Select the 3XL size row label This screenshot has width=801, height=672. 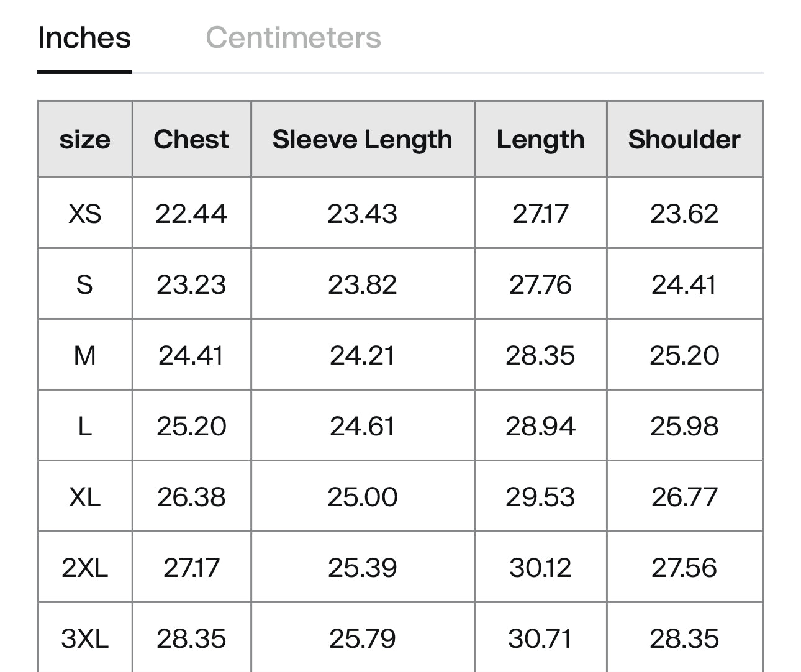pos(85,638)
